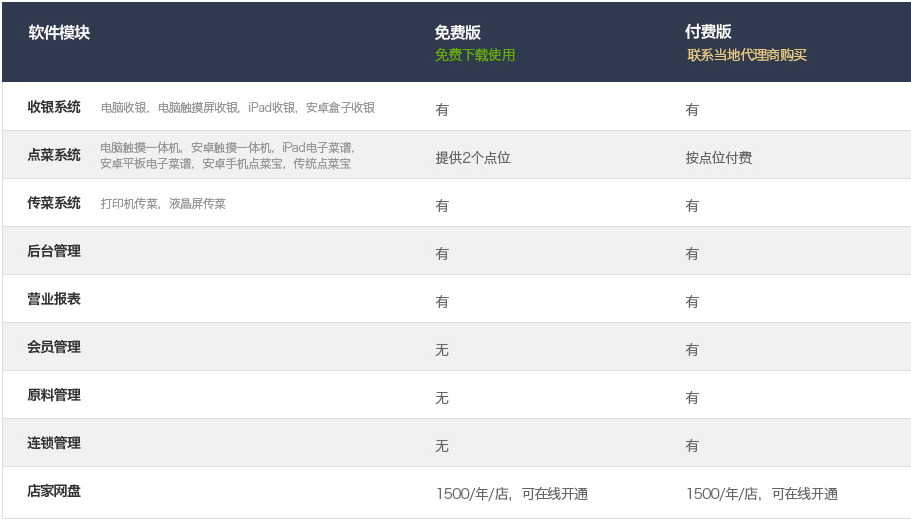911x522 pixels.
Task: Click 免费版 price 1500/年/店 for 店家网盘
Action: click(512, 494)
